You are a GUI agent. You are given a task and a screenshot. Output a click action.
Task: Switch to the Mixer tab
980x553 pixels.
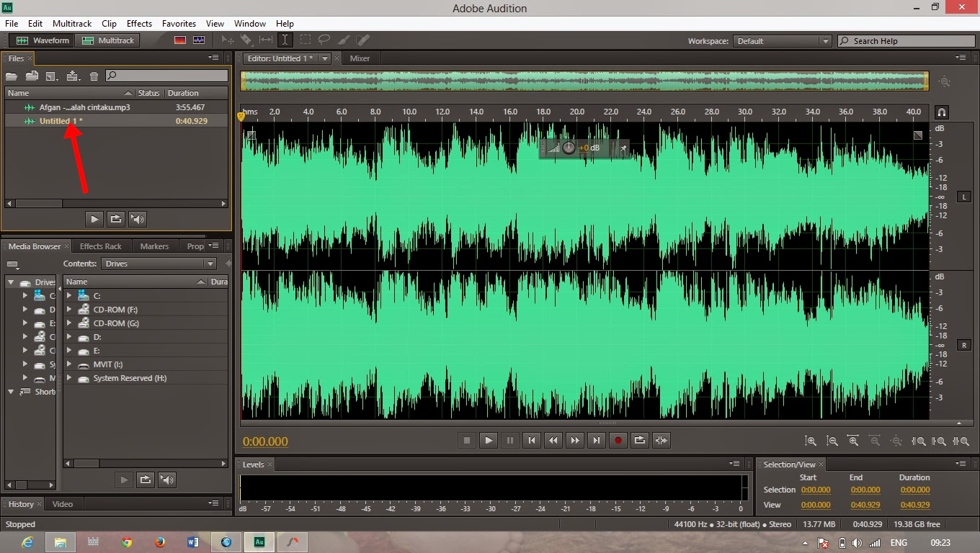360,58
